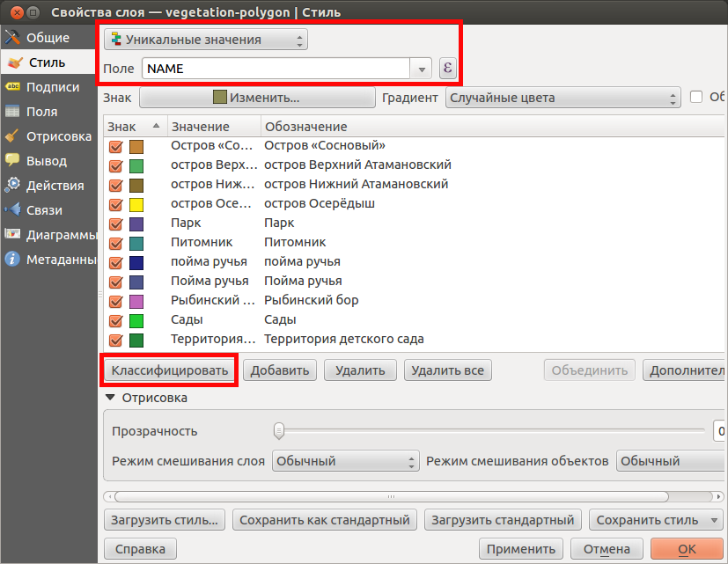Click the dark green Территория детского сада swatch
The height and width of the screenshot is (564, 728).
pos(136,341)
